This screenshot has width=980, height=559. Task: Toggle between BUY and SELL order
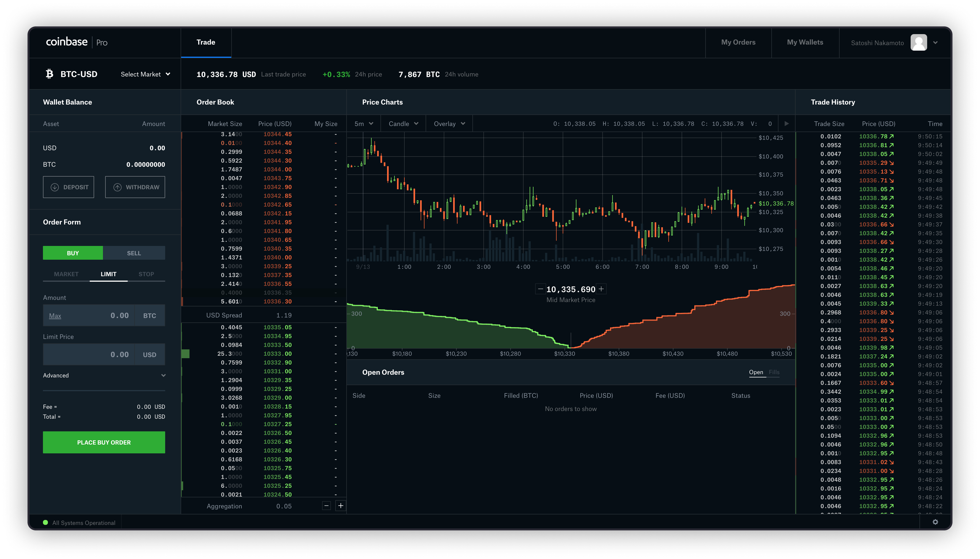(x=134, y=252)
